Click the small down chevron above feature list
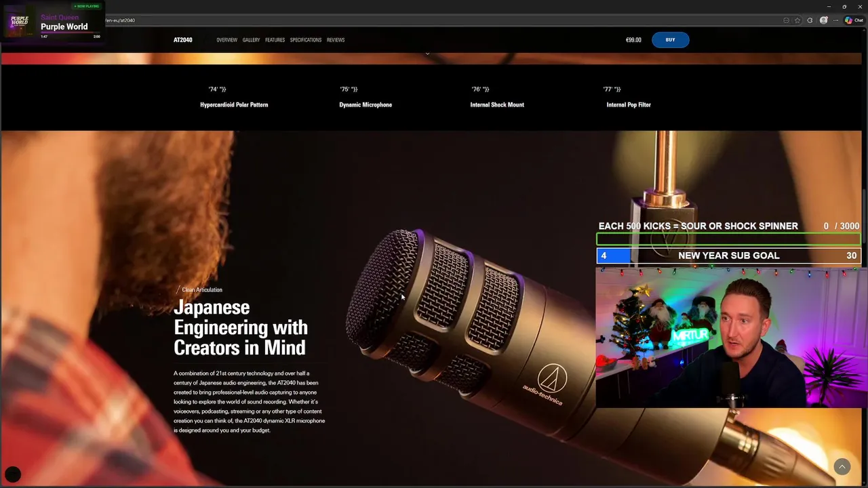The width and height of the screenshot is (868, 488). [x=427, y=53]
